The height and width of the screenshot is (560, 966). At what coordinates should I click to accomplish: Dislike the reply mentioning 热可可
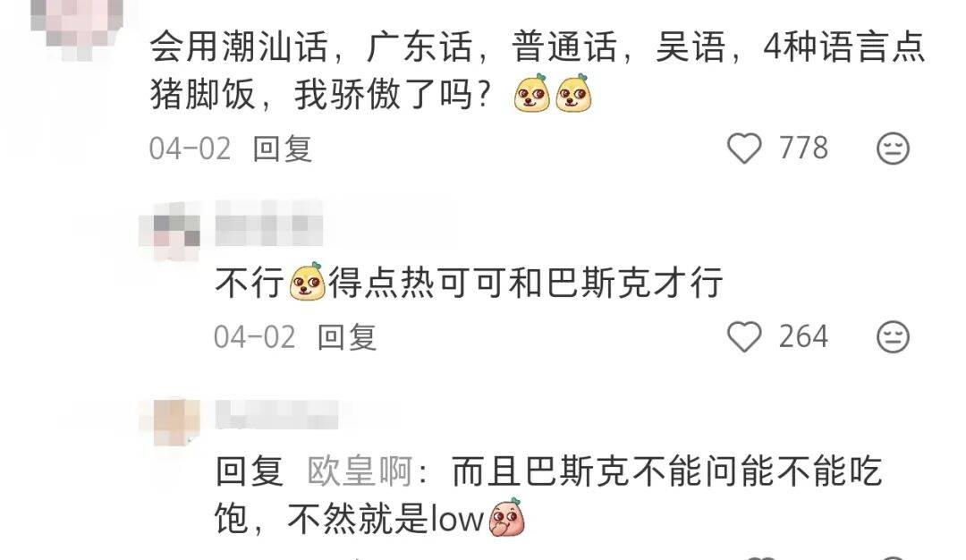(893, 337)
